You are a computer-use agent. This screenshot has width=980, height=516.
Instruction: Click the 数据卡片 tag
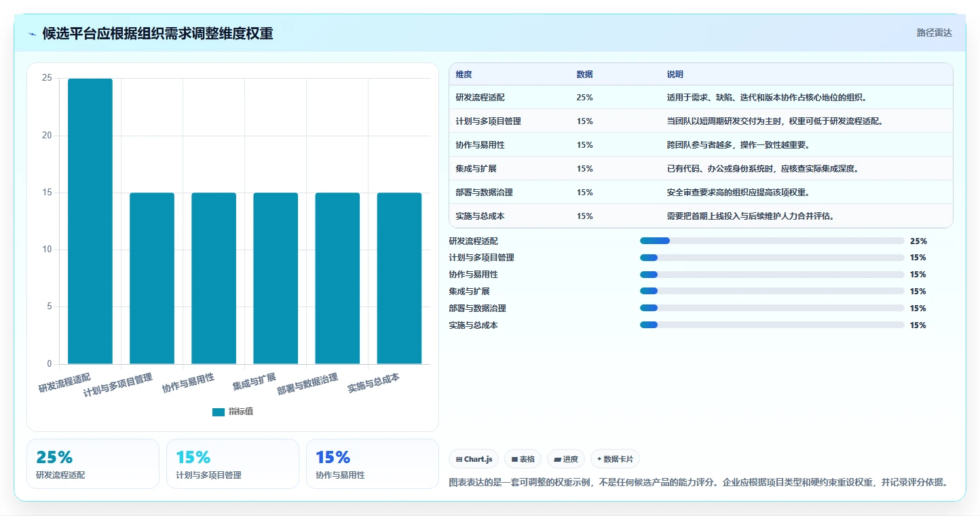pyautogui.click(x=615, y=459)
